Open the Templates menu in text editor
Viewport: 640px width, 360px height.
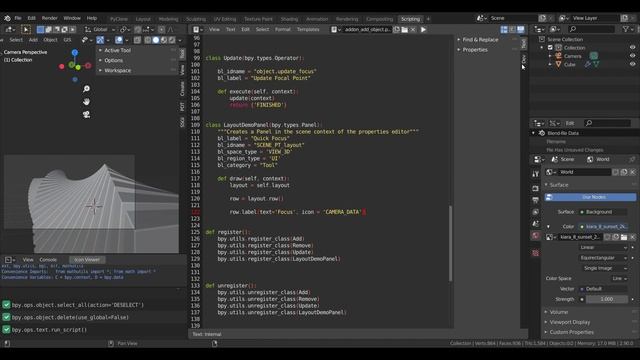pos(308,29)
